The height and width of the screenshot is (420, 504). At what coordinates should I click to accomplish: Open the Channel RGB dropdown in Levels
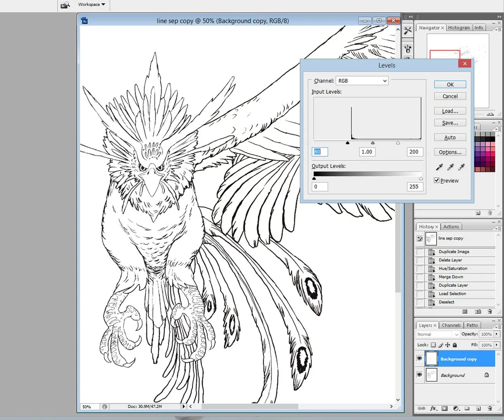click(x=362, y=81)
